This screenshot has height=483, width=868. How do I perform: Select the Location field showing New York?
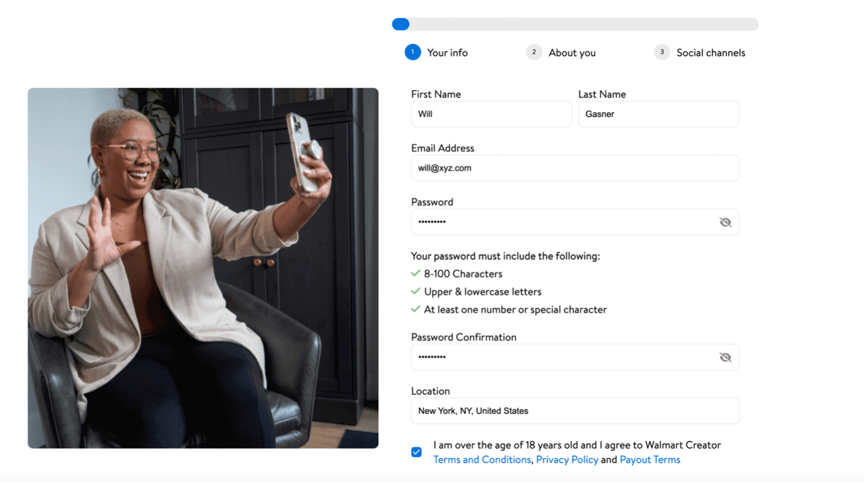(x=574, y=411)
